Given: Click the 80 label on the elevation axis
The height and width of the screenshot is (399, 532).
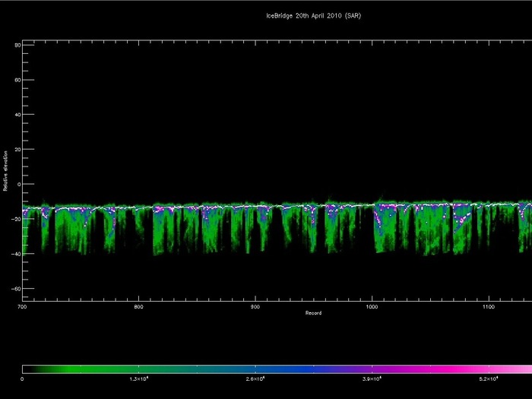Looking at the screenshot, I should [x=17, y=45].
